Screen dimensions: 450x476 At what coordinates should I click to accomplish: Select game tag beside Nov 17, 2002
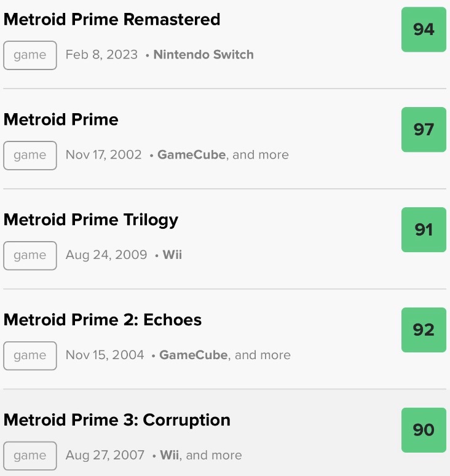click(x=30, y=155)
